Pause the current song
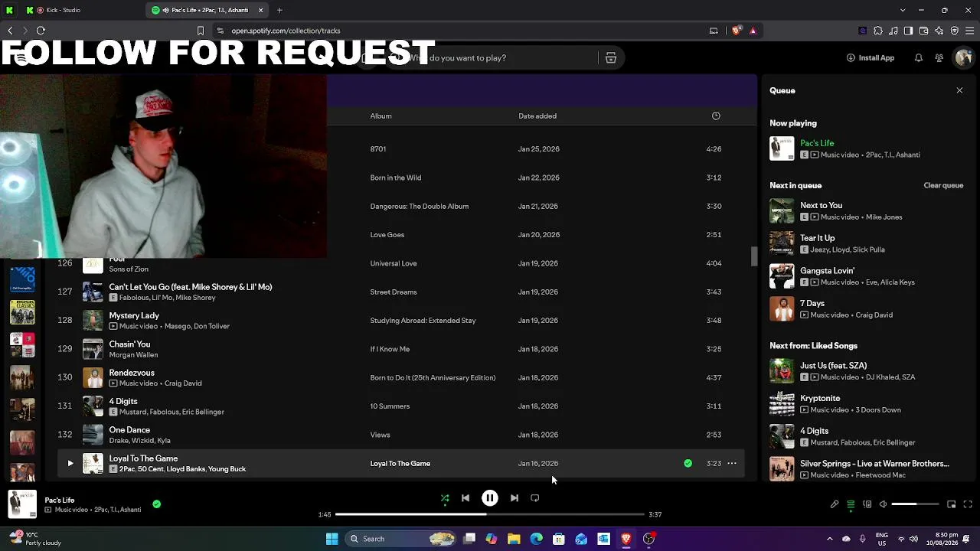 point(490,498)
